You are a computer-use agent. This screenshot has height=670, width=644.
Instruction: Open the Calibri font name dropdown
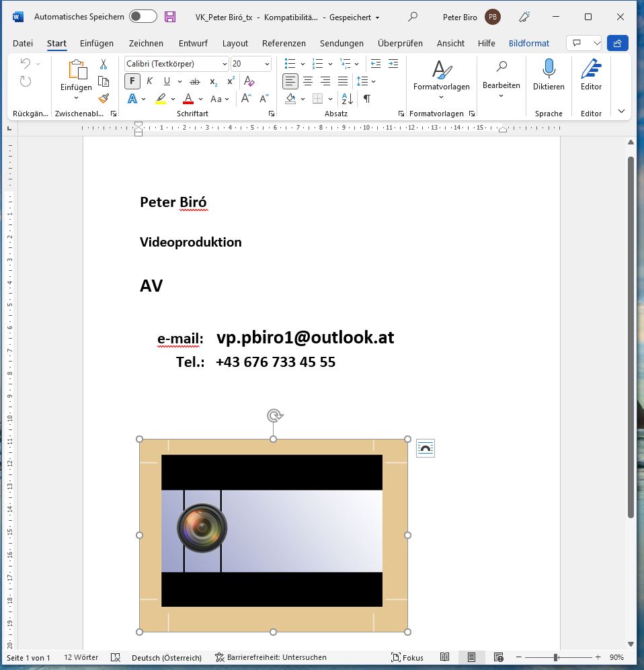tap(177, 64)
